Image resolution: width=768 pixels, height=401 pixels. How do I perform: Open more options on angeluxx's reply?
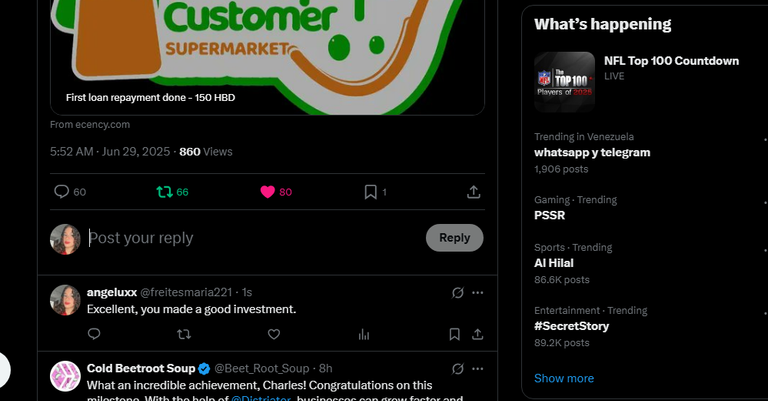click(x=478, y=293)
